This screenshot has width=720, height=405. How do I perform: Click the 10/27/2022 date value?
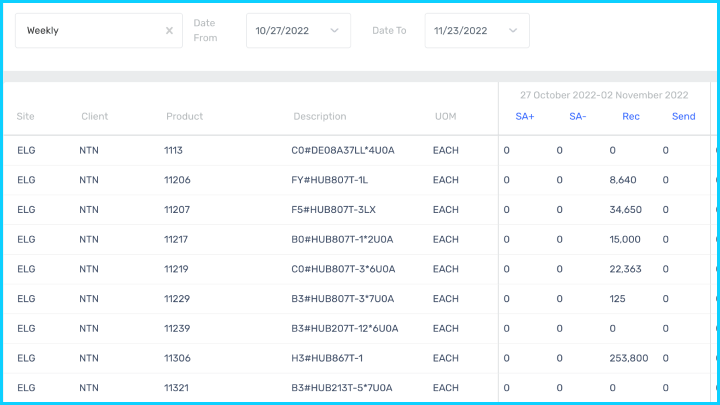click(282, 31)
